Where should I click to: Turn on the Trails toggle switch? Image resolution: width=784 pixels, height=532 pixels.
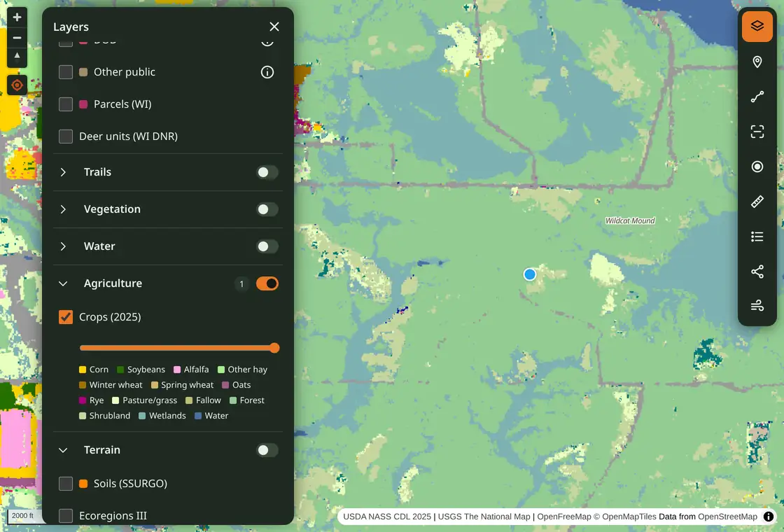point(267,172)
